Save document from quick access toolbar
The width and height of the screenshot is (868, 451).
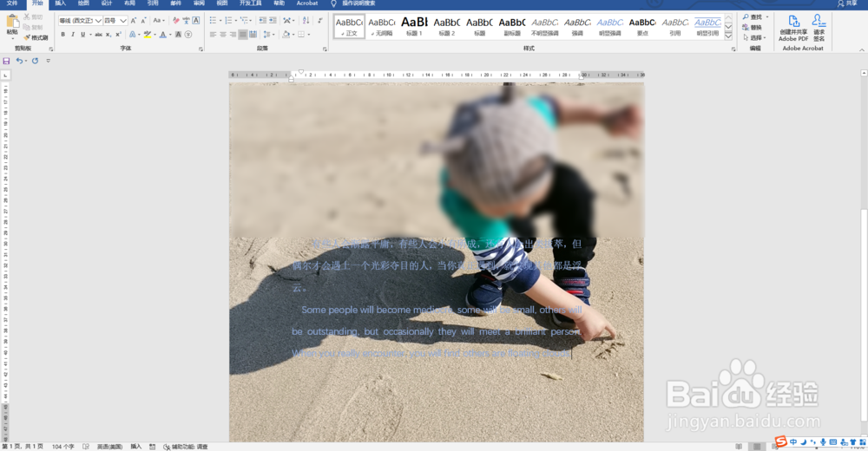click(6, 61)
